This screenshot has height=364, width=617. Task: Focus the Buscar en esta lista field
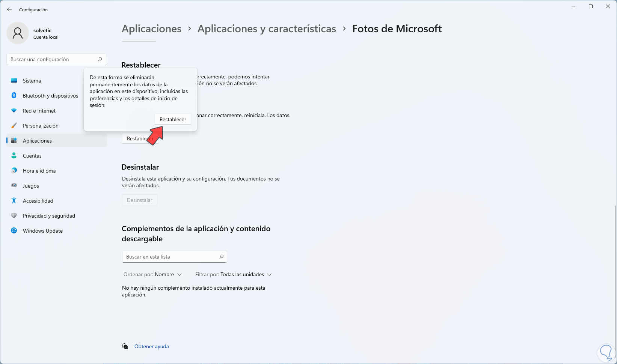175,257
